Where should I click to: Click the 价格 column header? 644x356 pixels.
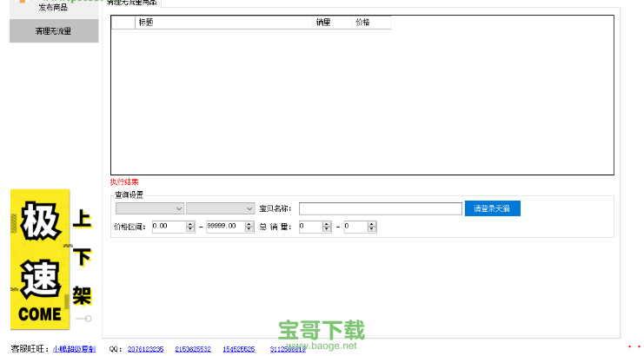371,23
